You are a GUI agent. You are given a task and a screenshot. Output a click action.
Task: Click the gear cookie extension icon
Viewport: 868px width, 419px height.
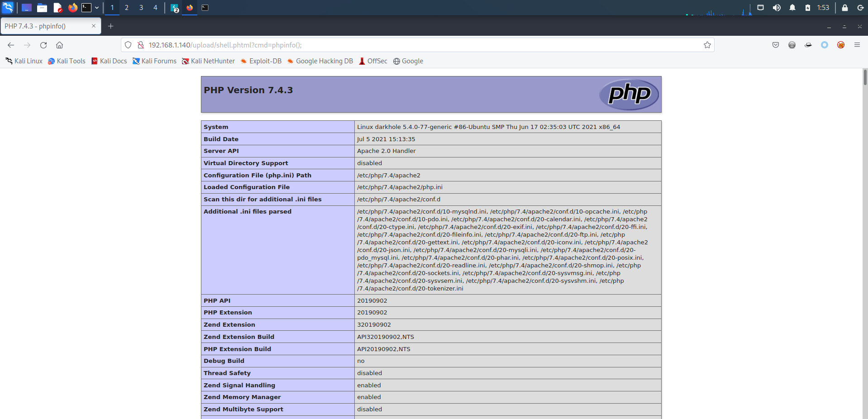pos(792,45)
